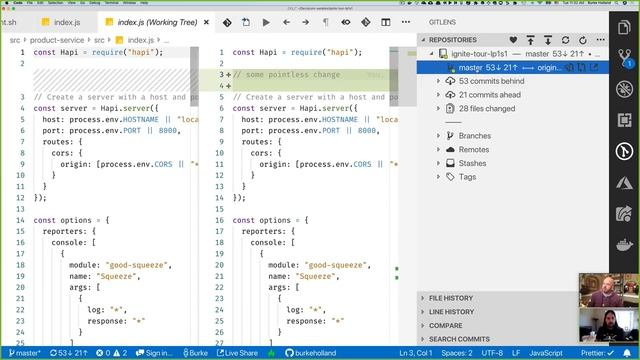Change line ending via LF in status bar
The image size is (640, 360).
pos(516,353)
